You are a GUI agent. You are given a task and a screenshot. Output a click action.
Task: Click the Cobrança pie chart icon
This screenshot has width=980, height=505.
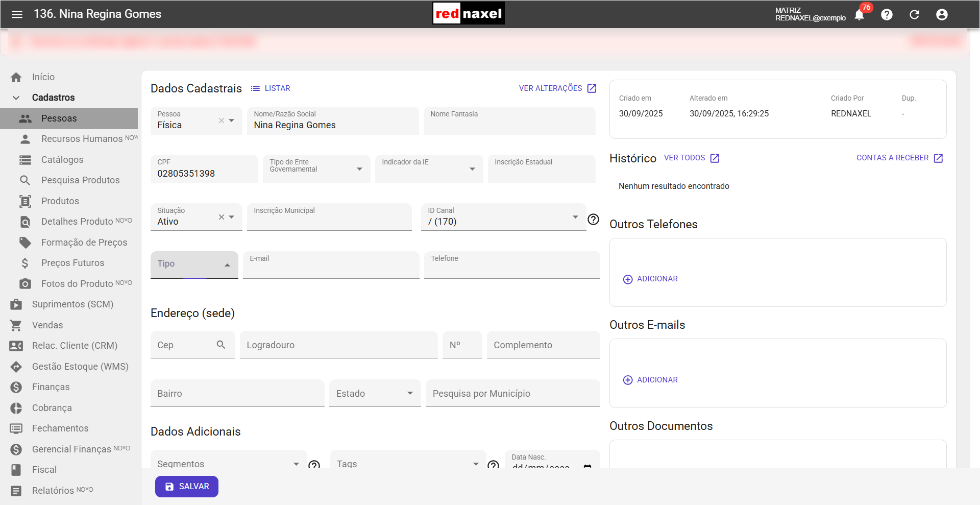coord(16,408)
